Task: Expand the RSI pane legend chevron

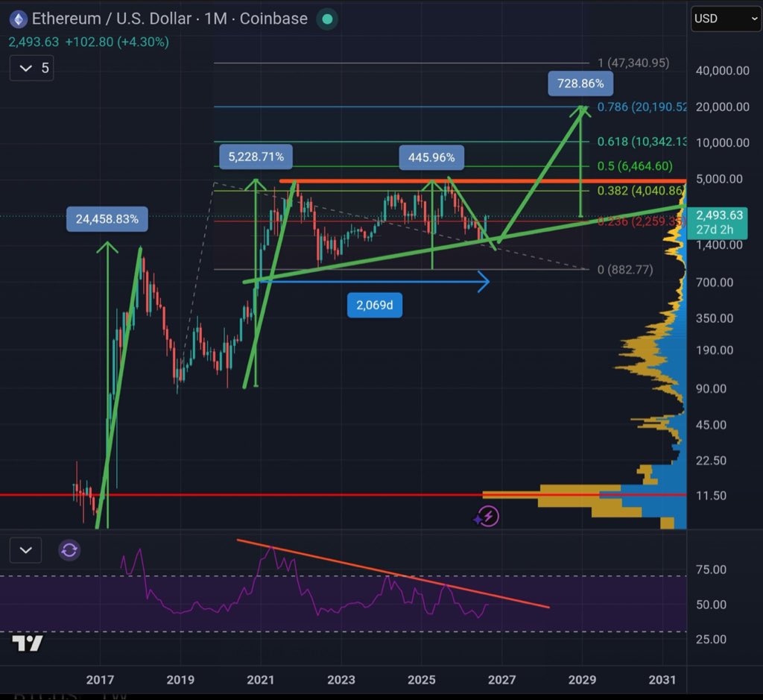Action: (25, 550)
